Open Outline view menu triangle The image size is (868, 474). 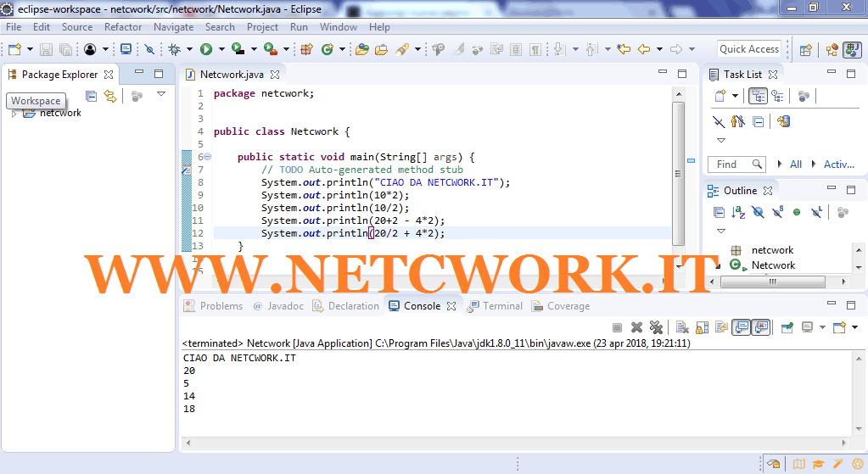tap(720, 231)
